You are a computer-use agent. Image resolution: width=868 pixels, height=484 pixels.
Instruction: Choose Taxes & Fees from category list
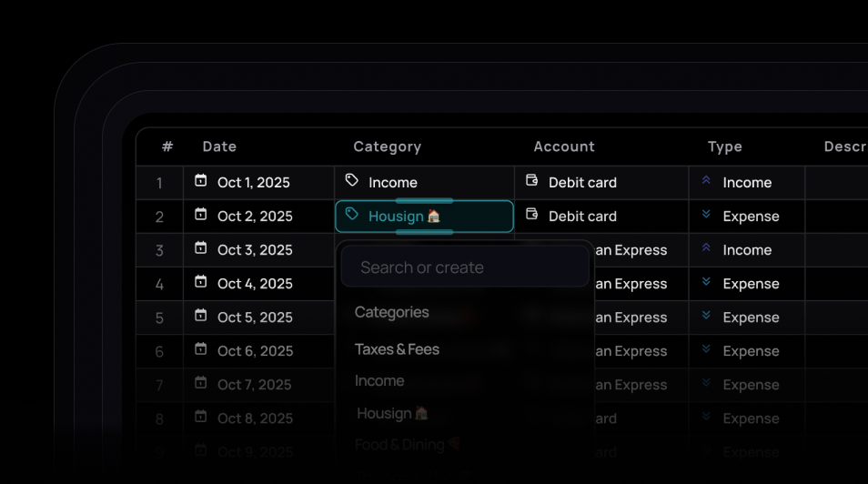[x=397, y=349]
